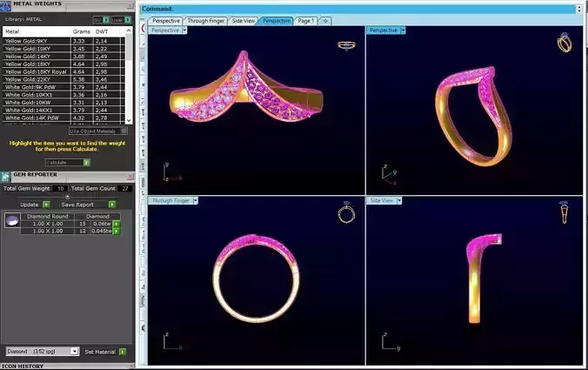Click the Use Object Materials button
This screenshot has height=370, width=588.
[98, 131]
